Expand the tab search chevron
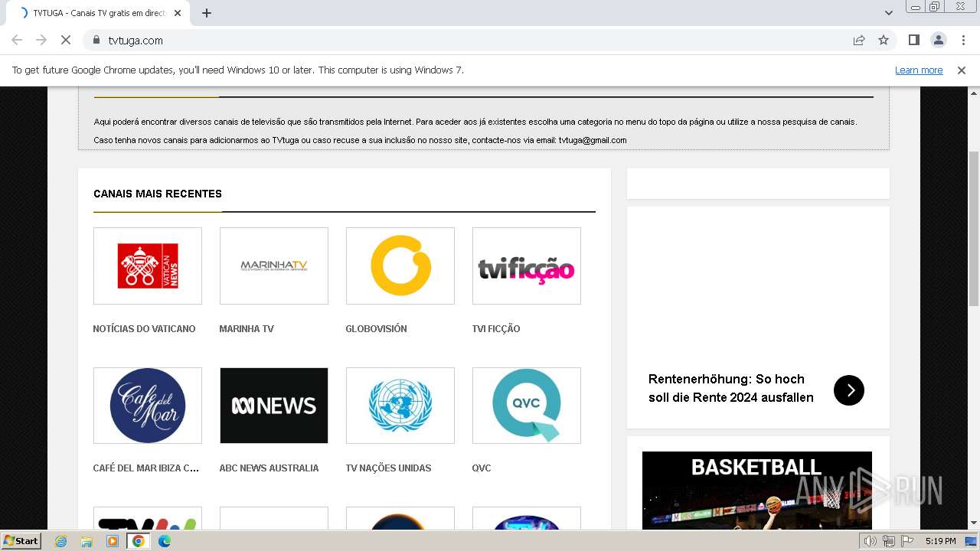 (889, 13)
